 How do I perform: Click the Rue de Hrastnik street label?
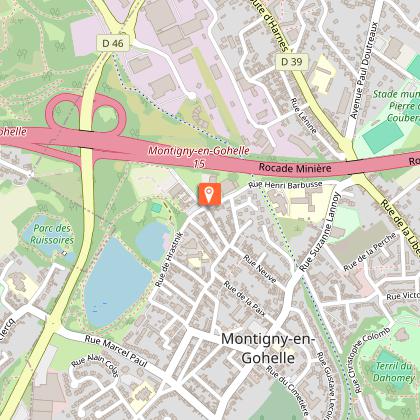tap(169, 259)
